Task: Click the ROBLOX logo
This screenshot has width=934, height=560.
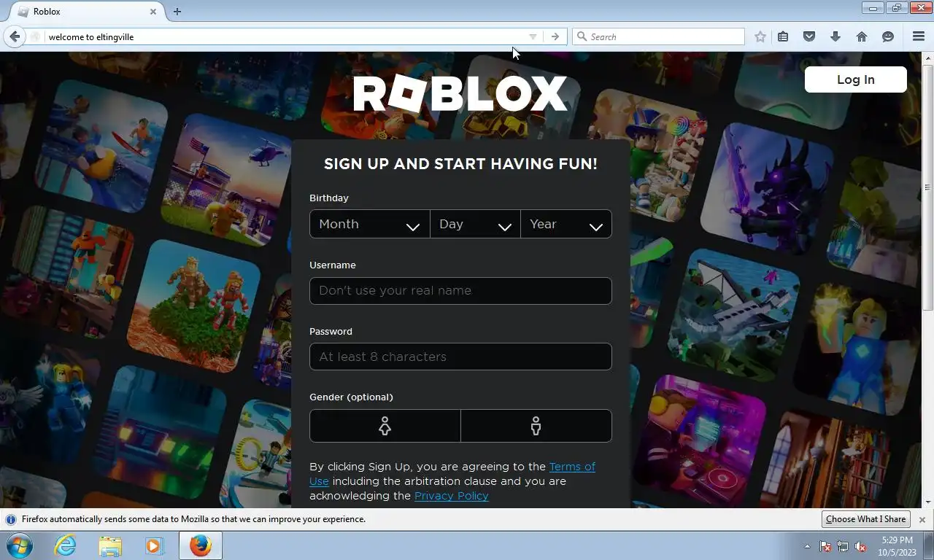Action: 460,94
